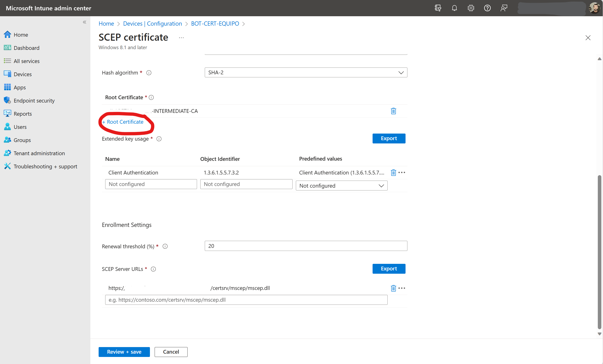Collapse the left navigation sidebar

pos(84,22)
